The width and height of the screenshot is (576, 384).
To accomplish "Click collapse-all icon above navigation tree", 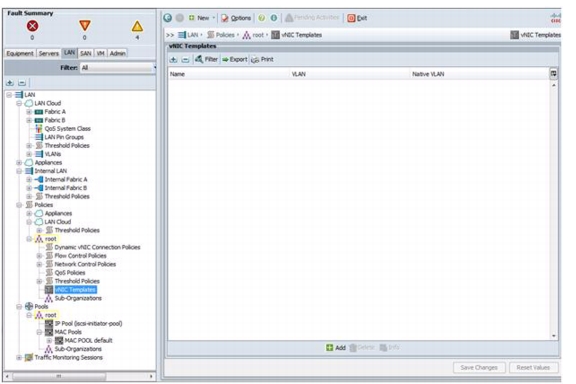I will coord(22,83).
